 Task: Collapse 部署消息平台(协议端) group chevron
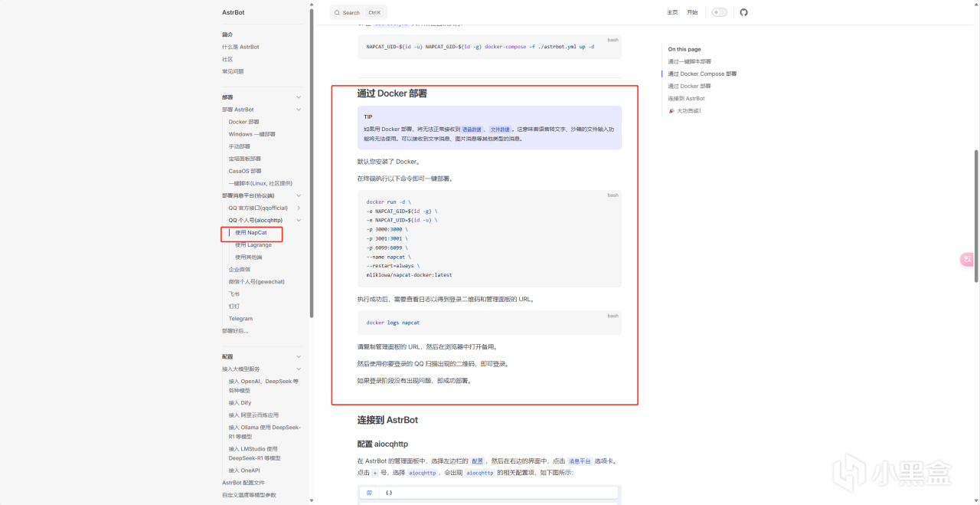299,195
